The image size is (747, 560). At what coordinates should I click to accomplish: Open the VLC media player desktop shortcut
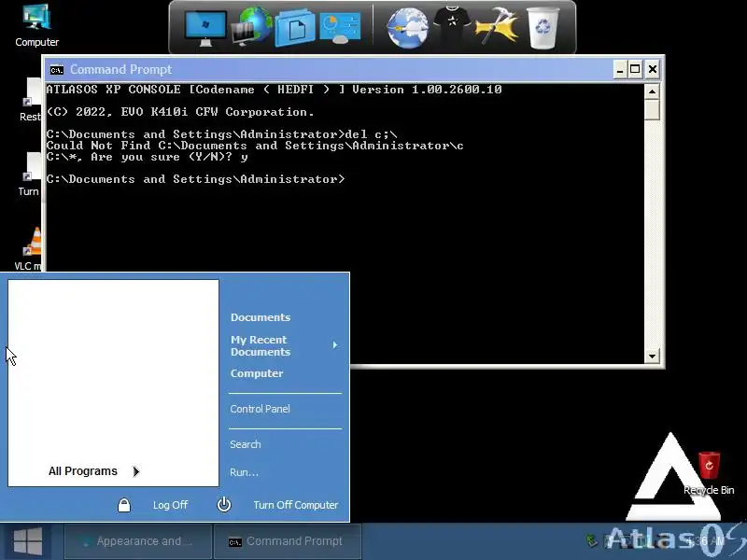coord(28,248)
